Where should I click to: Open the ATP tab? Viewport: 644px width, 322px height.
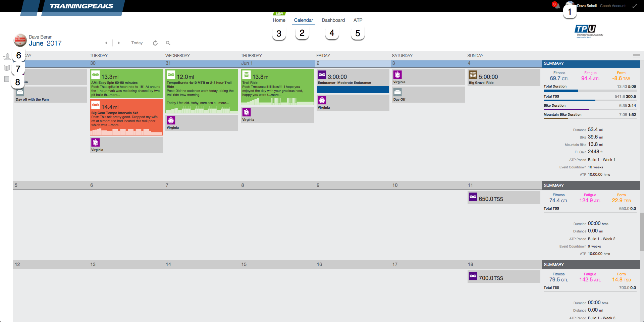click(358, 20)
